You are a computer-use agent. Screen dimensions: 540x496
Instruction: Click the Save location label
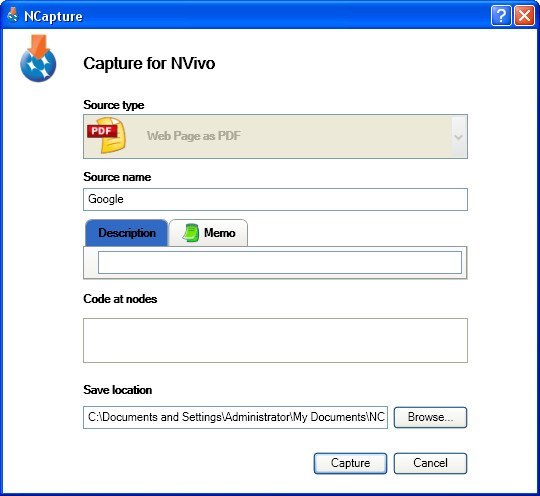coord(117,390)
